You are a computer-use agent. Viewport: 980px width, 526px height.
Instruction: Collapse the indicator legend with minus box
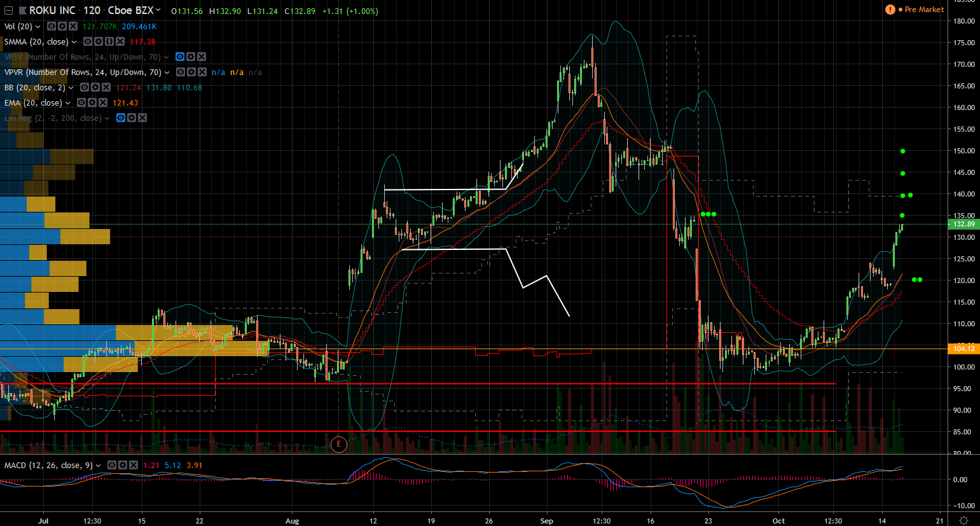[8, 11]
